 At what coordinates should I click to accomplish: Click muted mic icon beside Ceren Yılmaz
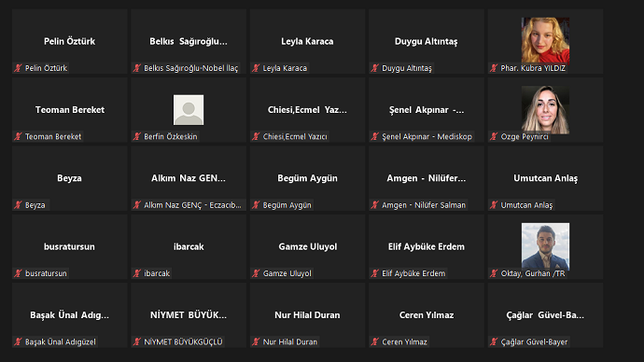[x=374, y=341]
